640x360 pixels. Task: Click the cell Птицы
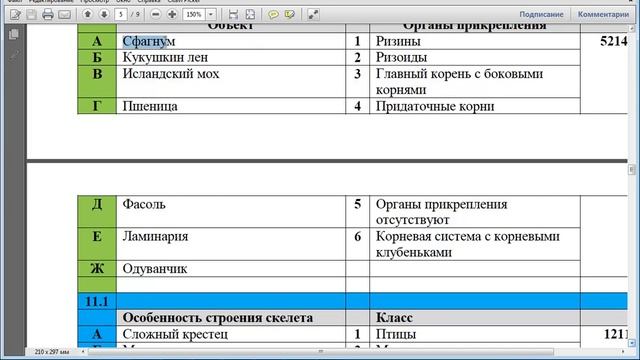tap(396, 334)
